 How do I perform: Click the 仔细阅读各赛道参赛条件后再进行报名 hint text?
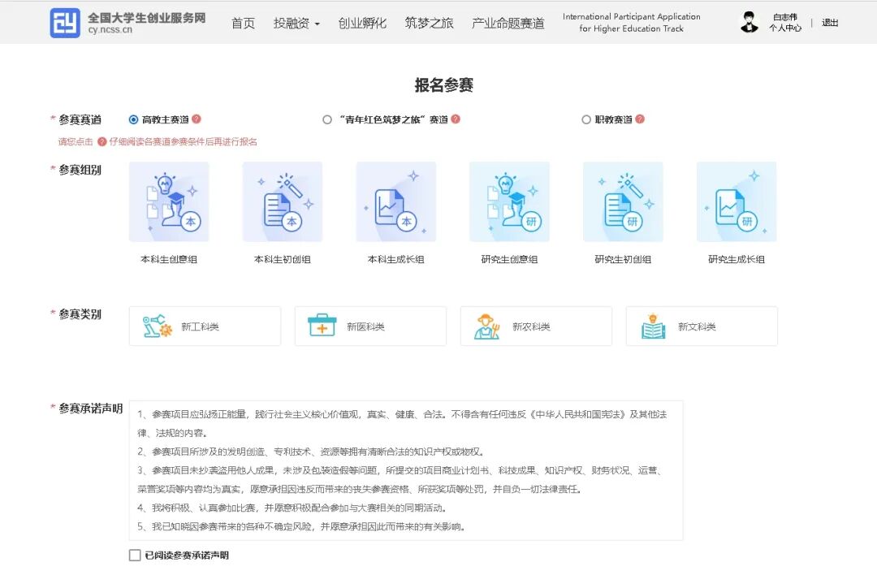(183, 141)
